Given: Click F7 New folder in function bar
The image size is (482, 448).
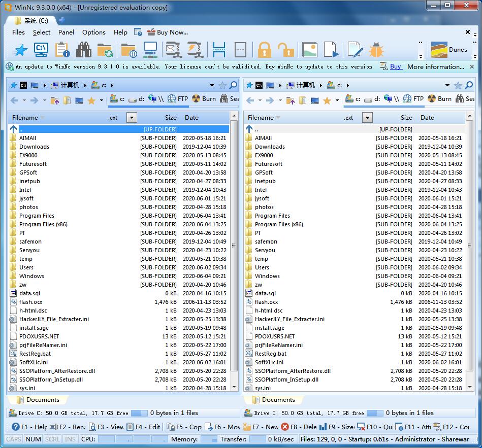Looking at the screenshot, I should click(261, 427).
